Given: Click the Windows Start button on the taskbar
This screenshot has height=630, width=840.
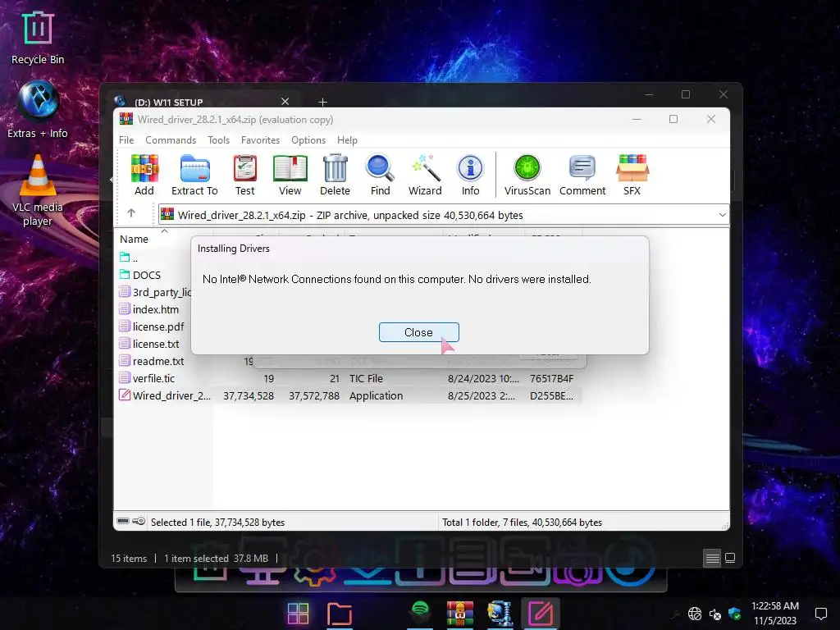Looking at the screenshot, I should click(298, 614).
